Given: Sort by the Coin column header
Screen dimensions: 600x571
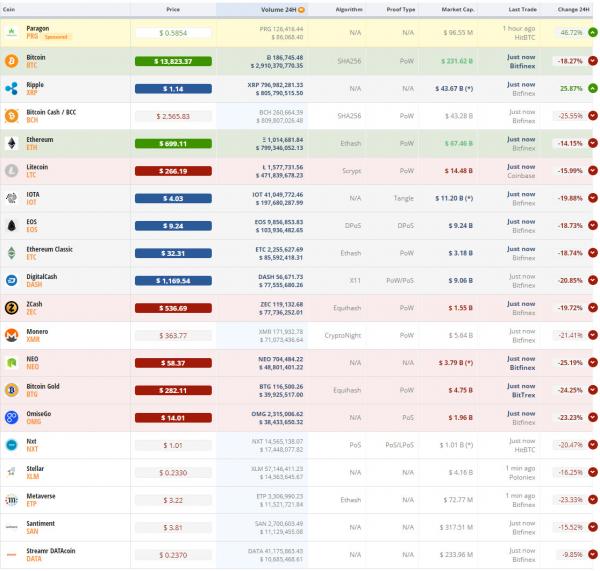Looking at the screenshot, I should pyautogui.click(x=9, y=9).
